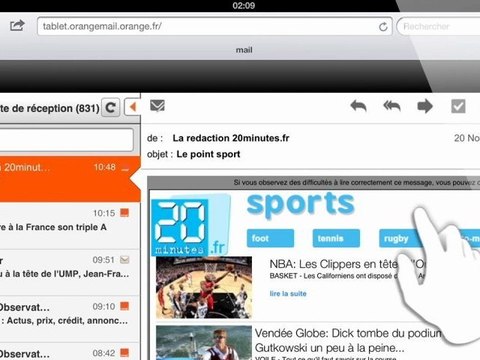Open the 09:51 email about UMP
The width and height of the screenshot is (480, 360).
[x=70, y=272]
